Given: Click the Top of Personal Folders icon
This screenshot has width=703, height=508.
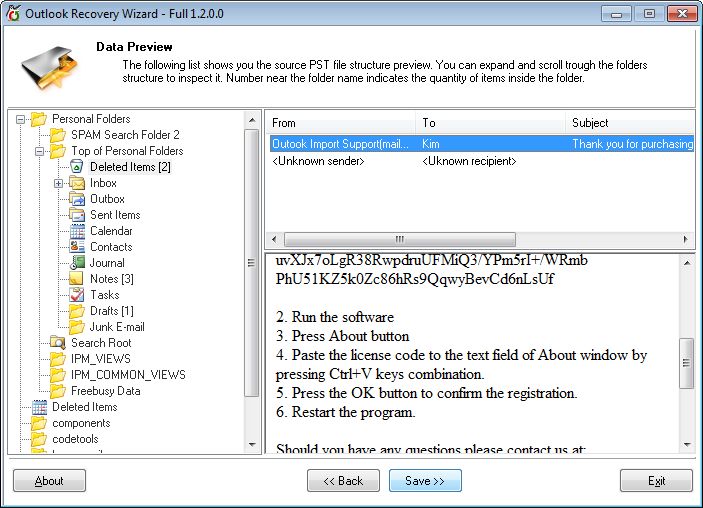Looking at the screenshot, I should pyautogui.click(x=58, y=151).
